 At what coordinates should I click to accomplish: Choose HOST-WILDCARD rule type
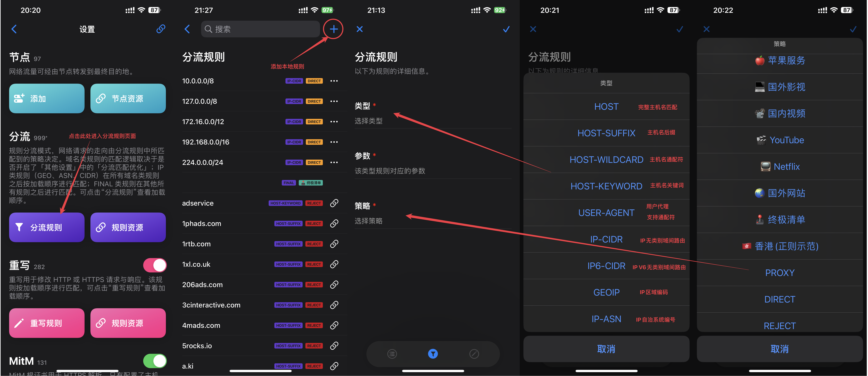pos(606,160)
